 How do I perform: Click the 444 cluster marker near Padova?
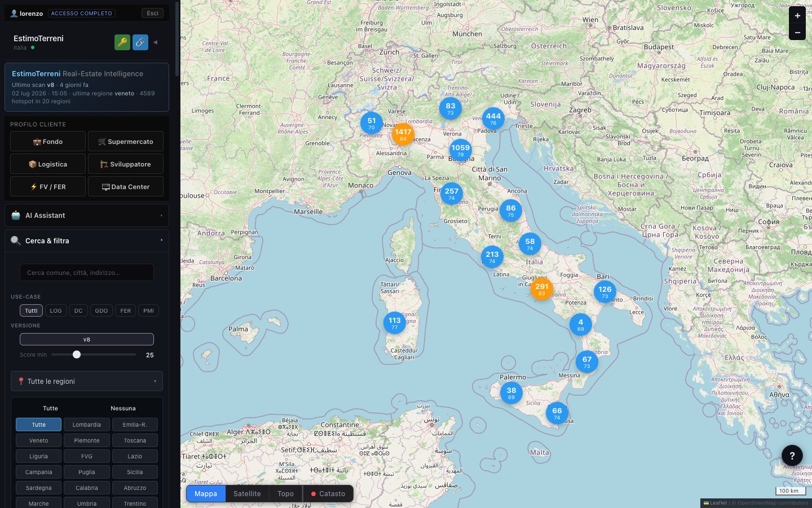coord(493,119)
